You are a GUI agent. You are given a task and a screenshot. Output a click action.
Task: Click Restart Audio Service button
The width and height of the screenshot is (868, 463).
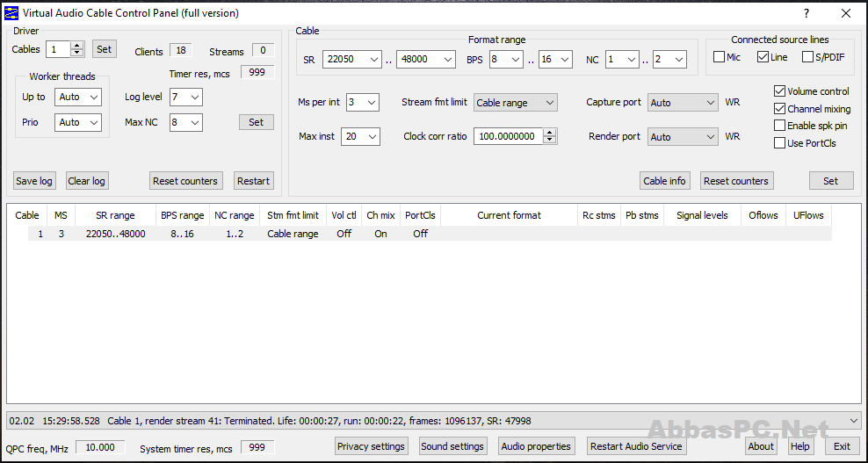click(x=636, y=445)
